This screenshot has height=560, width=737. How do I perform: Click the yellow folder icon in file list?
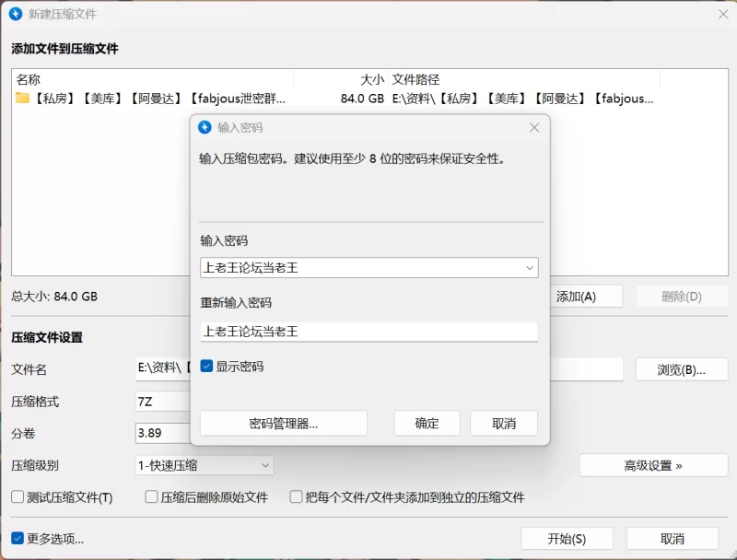tap(22, 98)
